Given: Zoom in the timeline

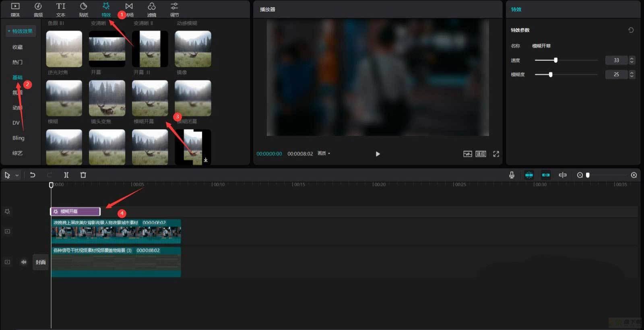Looking at the screenshot, I should 634,175.
